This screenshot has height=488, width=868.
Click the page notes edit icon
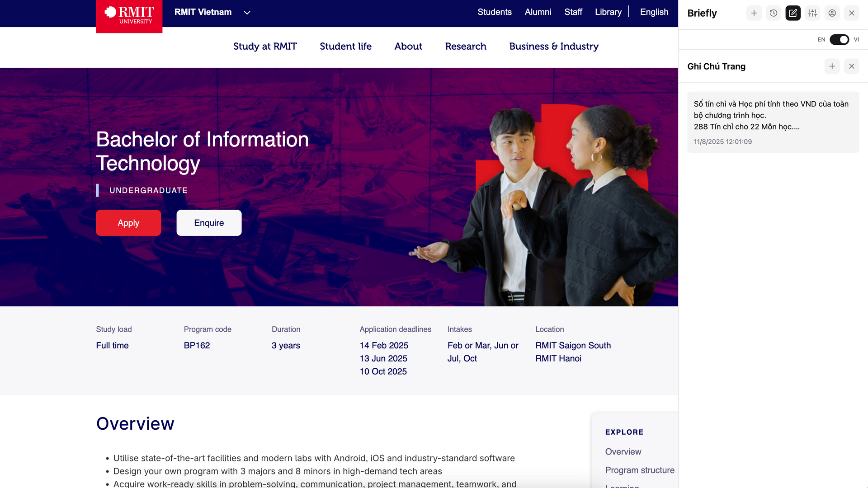pyautogui.click(x=793, y=13)
